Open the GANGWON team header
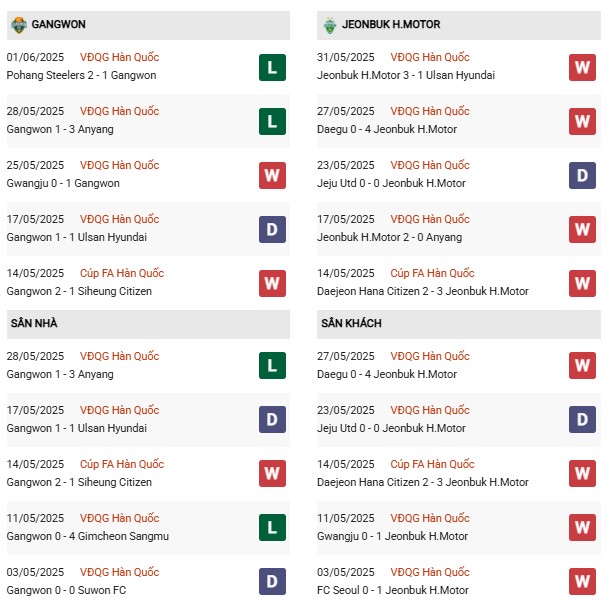Viewport: 606px width, 602px height. tap(148, 25)
